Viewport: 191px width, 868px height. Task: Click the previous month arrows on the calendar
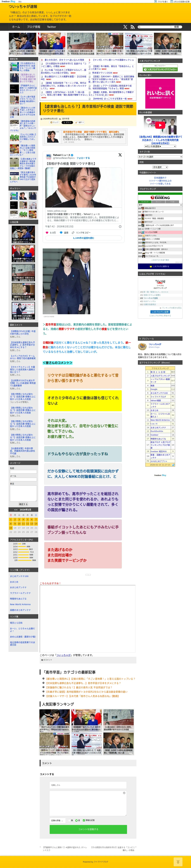tap(16, 510)
